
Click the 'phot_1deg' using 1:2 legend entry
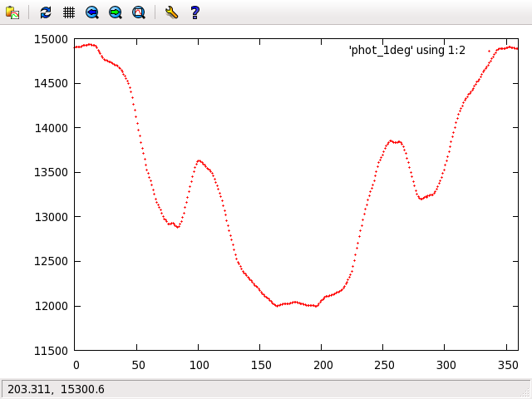pyautogui.click(x=407, y=50)
